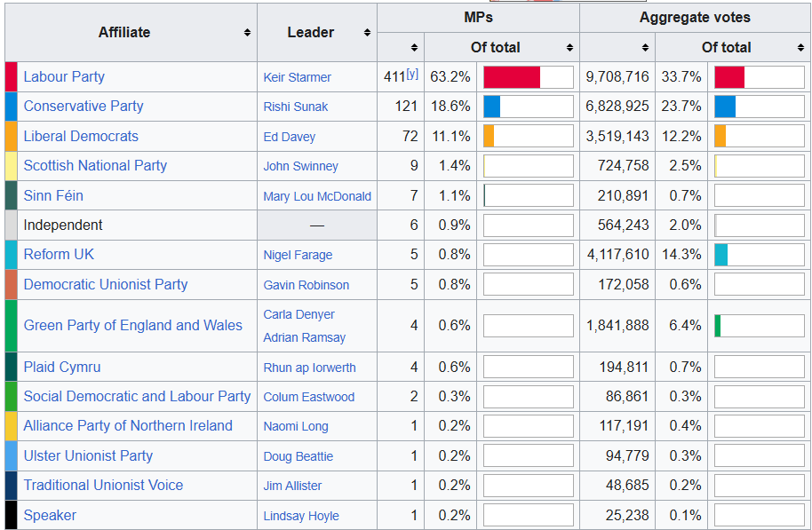Screen dimensions: 812x530
Task: Open Mary Lou McDonald's page
Action: pos(317,196)
